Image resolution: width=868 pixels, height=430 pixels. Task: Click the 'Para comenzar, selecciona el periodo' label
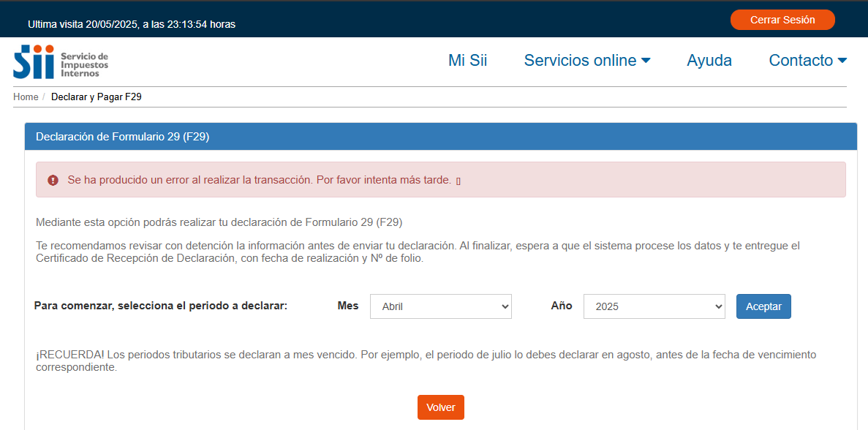click(161, 306)
